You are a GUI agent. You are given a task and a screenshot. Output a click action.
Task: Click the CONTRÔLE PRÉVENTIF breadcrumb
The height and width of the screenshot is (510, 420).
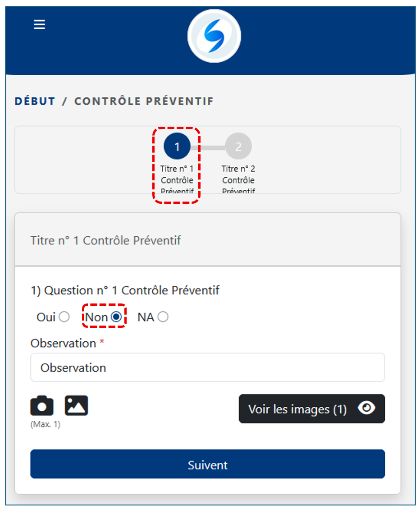pyautogui.click(x=144, y=101)
